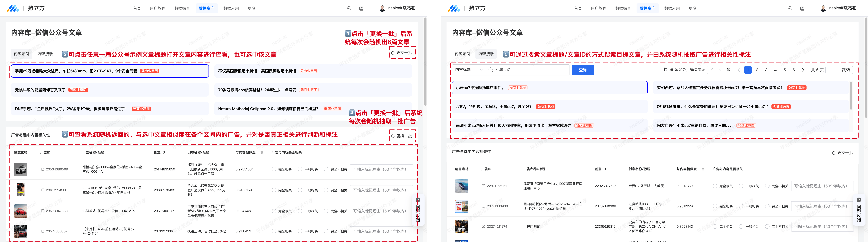
Task: Click 更换一批 refresh above article examples
Action: [x=402, y=53]
